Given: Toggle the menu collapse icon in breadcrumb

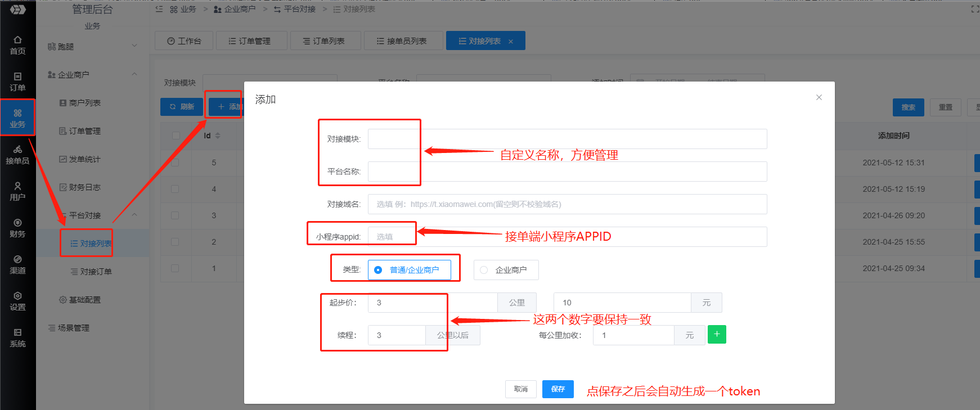Looking at the screenshot, I should coord(159,9).
